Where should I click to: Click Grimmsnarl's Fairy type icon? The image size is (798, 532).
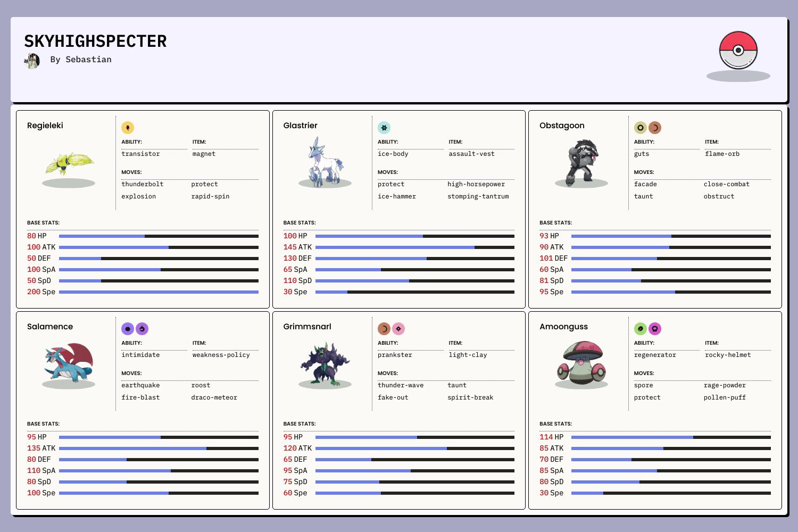398,329
